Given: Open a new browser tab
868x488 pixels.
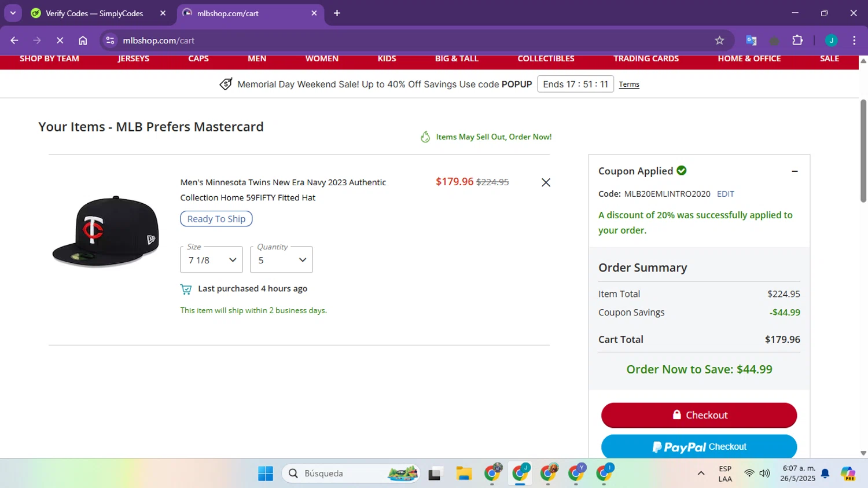Looking at the screenshot, I should (x=337, y=13).
